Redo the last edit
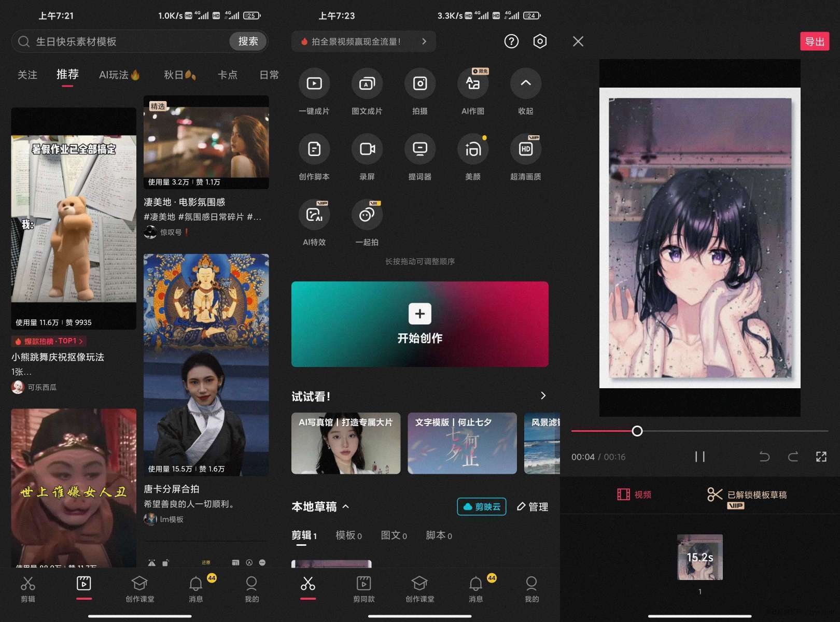 [x=793, y=457]
